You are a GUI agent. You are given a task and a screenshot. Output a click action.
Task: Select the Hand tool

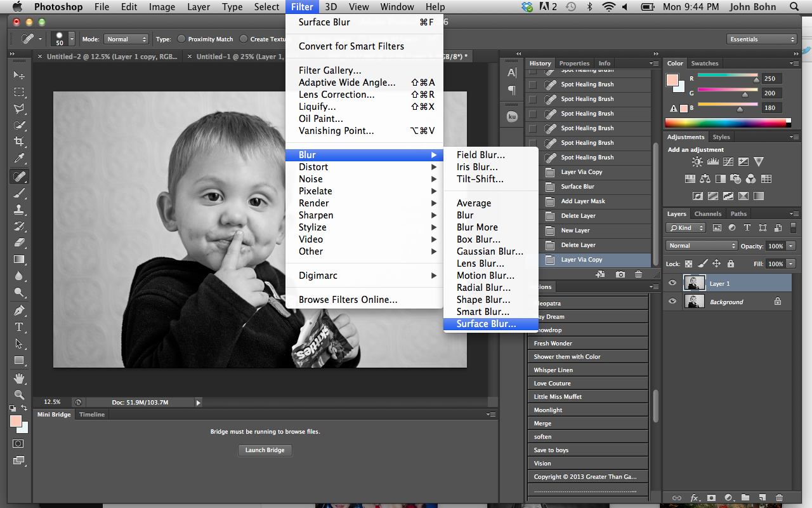click(19, 378)
